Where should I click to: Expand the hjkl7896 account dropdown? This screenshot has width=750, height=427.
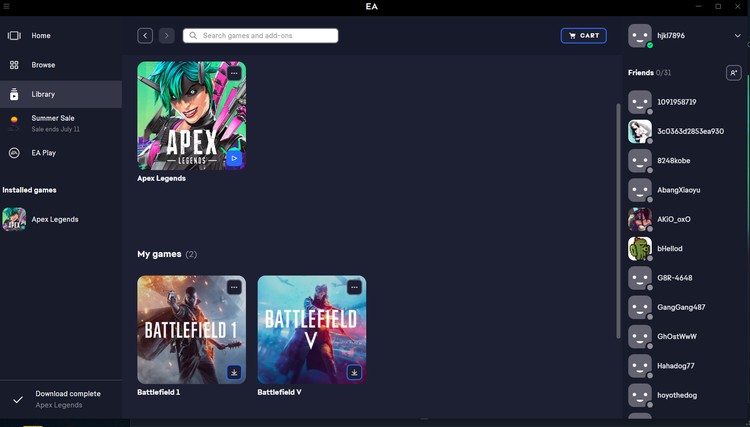click(738, 36)
